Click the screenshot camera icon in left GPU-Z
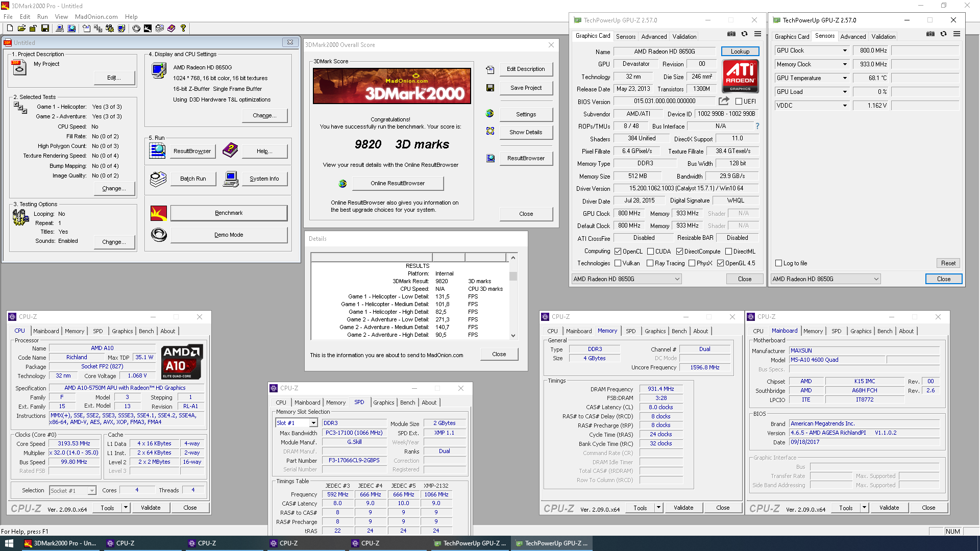Screen dimensions: 980x551 [731, 34]
